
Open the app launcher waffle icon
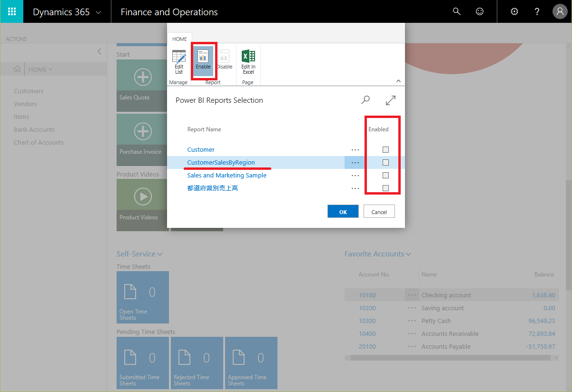[11, 11]
